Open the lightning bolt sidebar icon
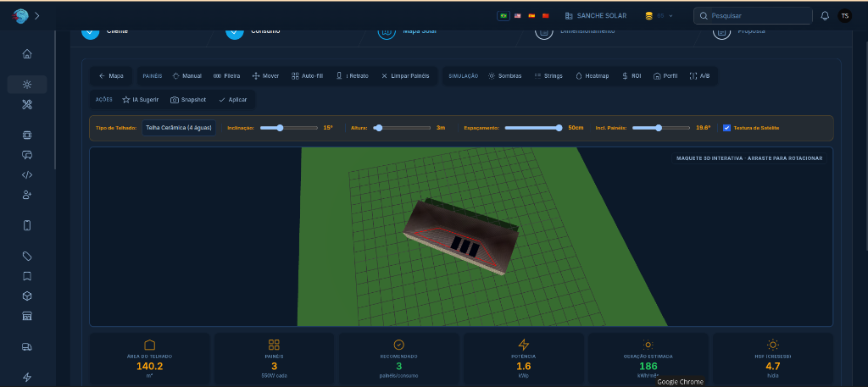This screenshot has width=868, height=387. click(27, 377)
